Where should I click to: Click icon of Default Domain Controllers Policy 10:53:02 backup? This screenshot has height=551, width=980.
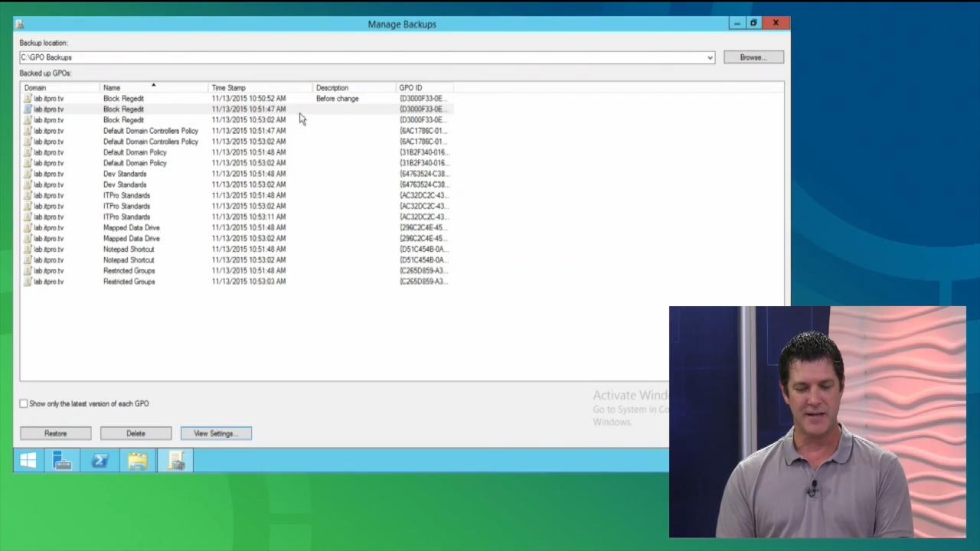[28, 142]
